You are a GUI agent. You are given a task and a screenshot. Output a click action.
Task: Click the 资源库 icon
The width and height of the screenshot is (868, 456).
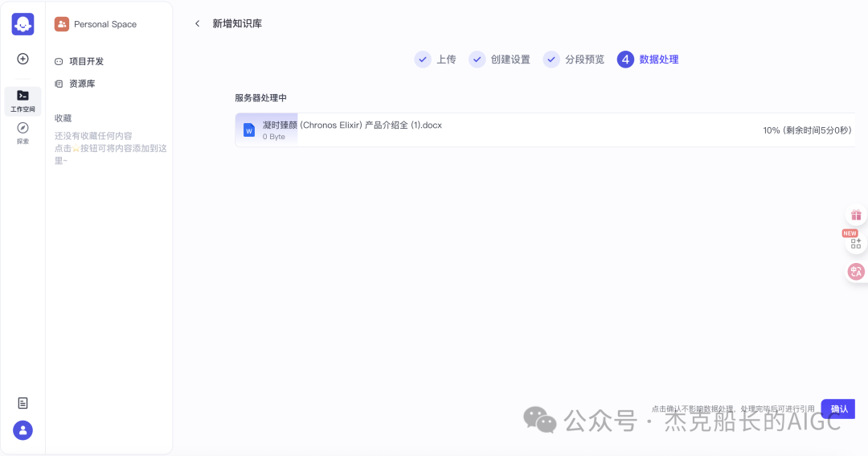click(59, 84)
